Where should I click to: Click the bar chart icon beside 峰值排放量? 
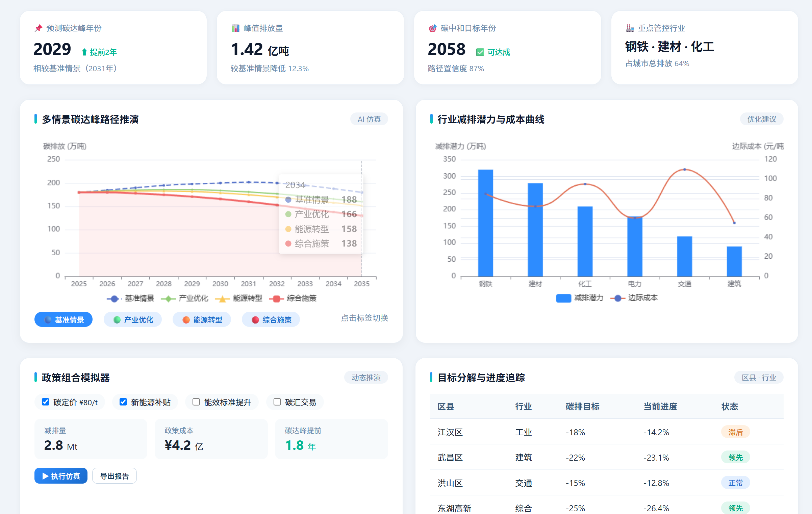pos(235,28)
